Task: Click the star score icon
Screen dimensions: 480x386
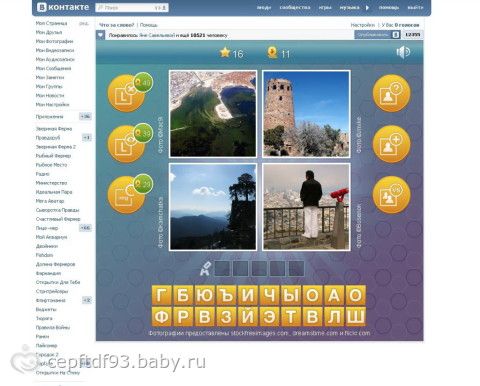Action: (225, 52)
